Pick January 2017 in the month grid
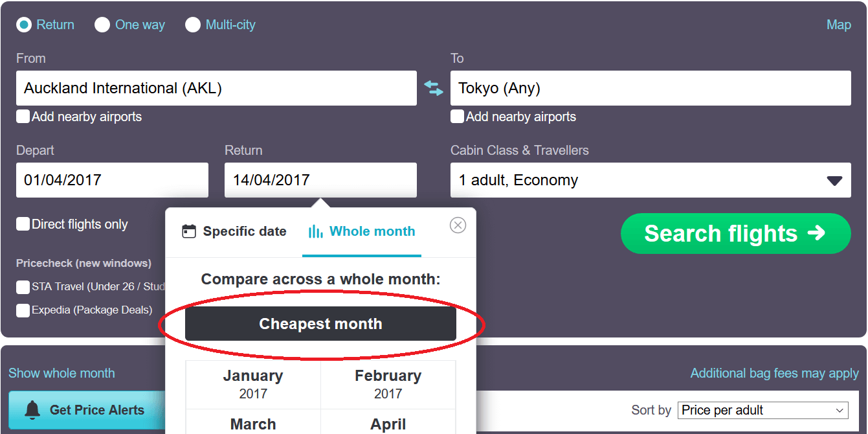 [253, 384]
